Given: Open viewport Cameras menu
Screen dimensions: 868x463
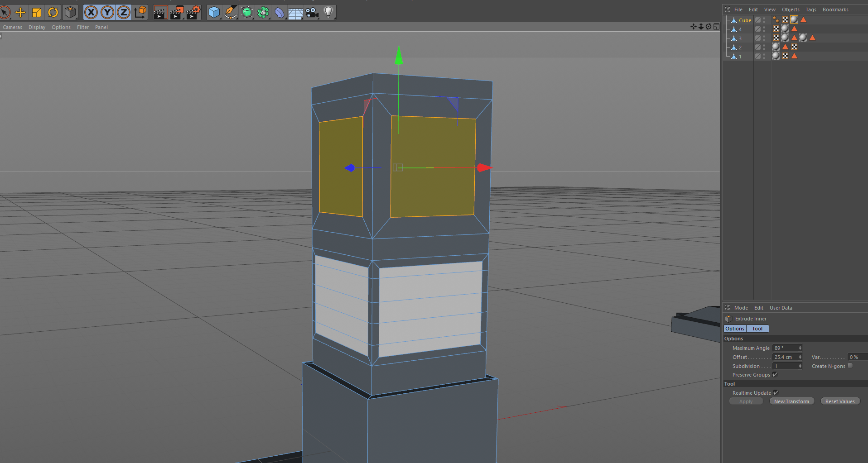Looking at the screenshot, I should [x=12, y=27].
